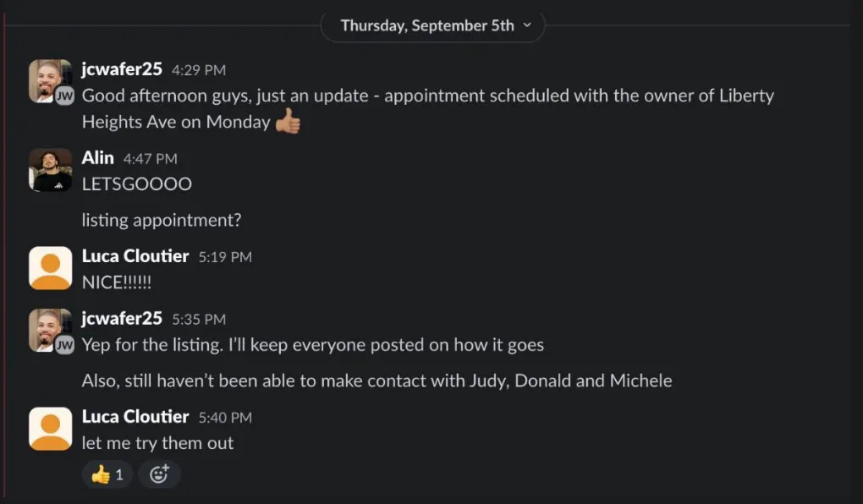Click the 5:35 PM timestamp
Image resolution: width=863 pixels, height=504 pixels.
tap(199, 320)
